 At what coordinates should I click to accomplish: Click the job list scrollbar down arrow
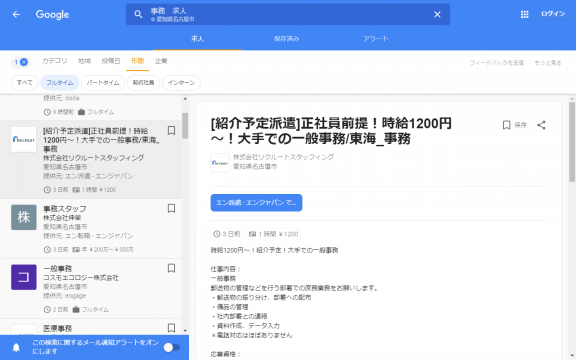coord(185,331)
